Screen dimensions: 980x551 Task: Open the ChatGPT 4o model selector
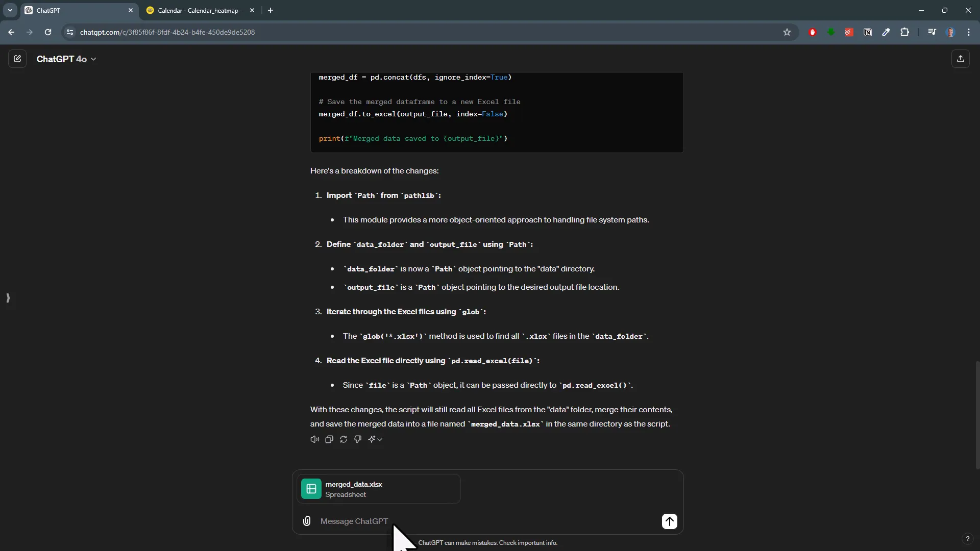(x=66, y=59)
